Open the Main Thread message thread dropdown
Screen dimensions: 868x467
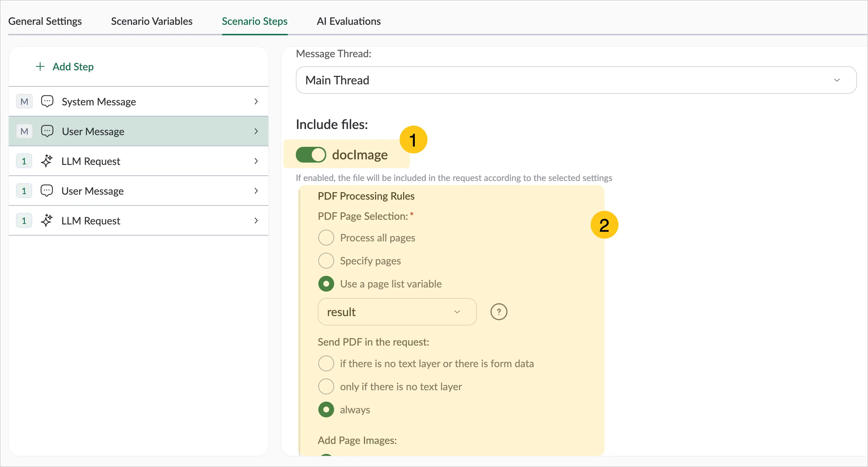(576, 80)
